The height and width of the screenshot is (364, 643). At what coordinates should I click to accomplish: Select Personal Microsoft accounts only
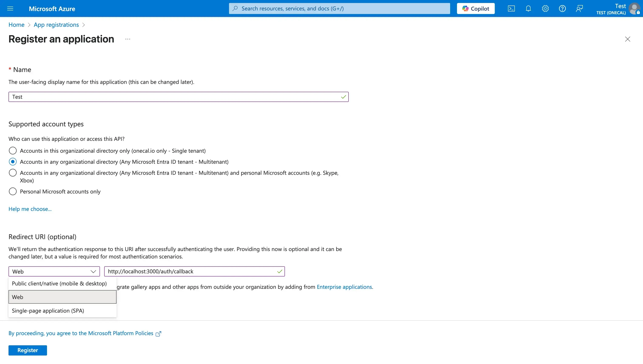tap(13, 191)
